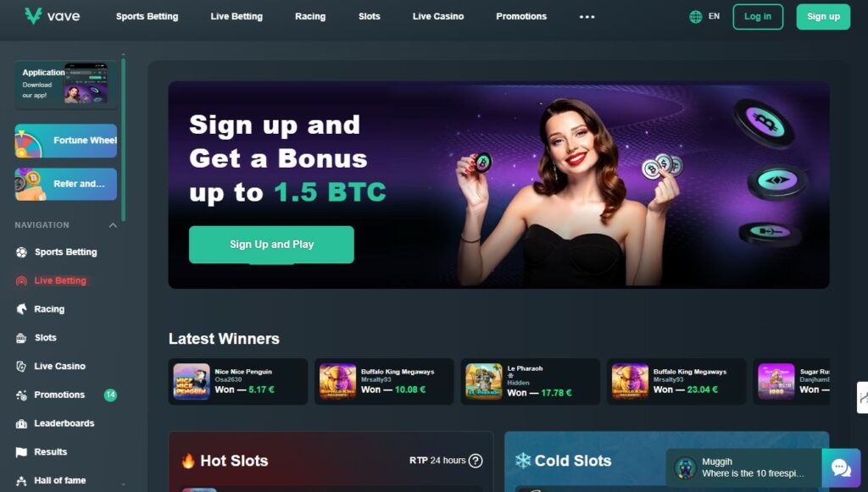Click the Sports Betting soccer ball icon
868x492 pixels.
tap(21, 252)
